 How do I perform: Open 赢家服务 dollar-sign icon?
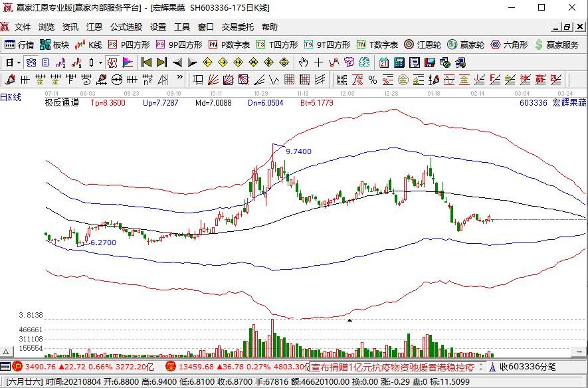(557, 45)
